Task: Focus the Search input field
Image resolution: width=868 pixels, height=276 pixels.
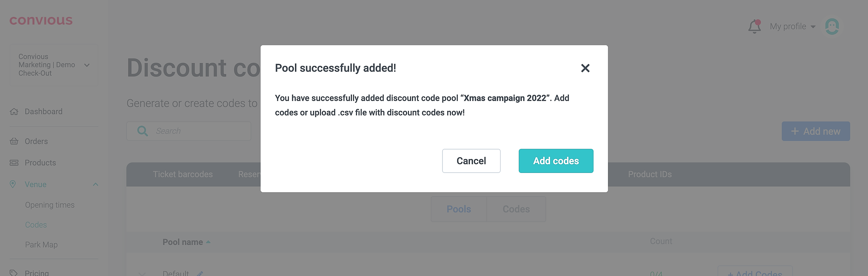Action: (x=200, y=131)
